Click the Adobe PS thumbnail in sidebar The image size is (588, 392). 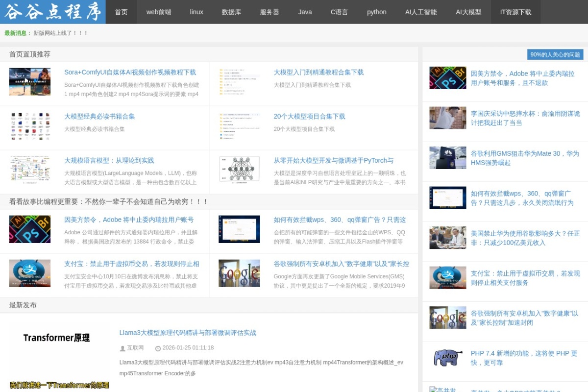coord(448,78)
